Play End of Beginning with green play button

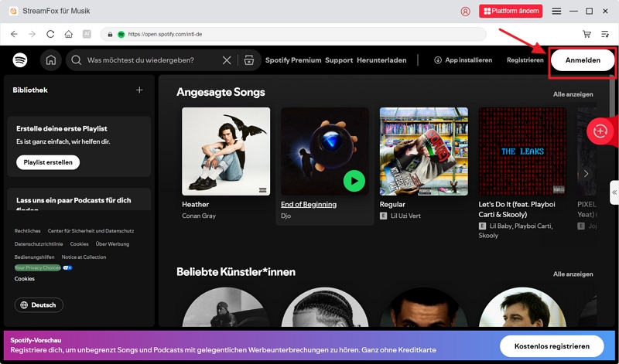(354, 181)
